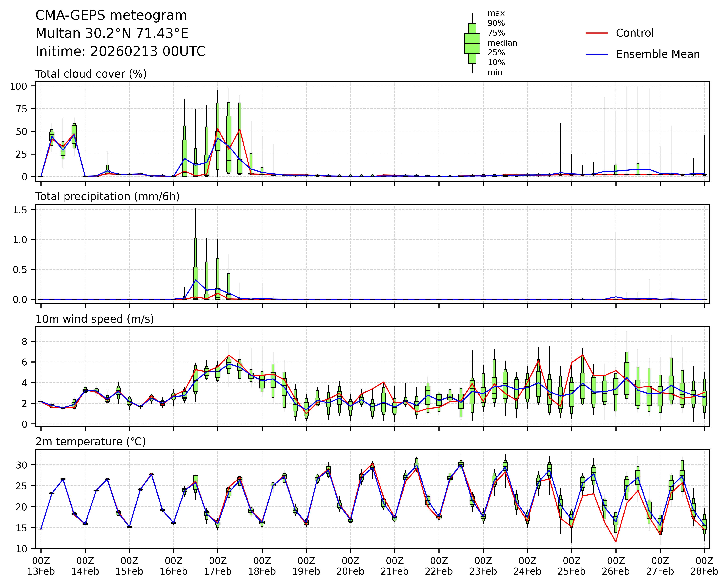Screen dimensions: 728x586
Task: Click the 00Z 13Feb axis label
Action: [x=41, y=566]
